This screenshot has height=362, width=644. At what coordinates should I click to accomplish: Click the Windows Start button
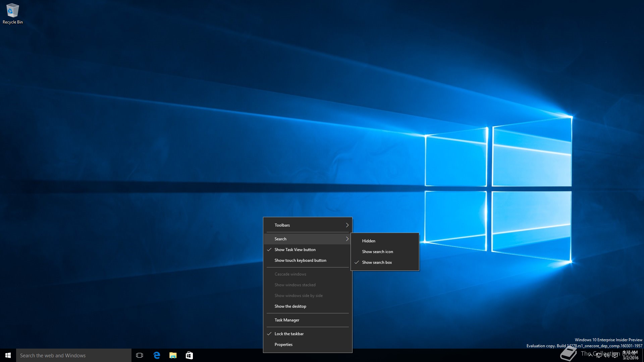(8, 355)
